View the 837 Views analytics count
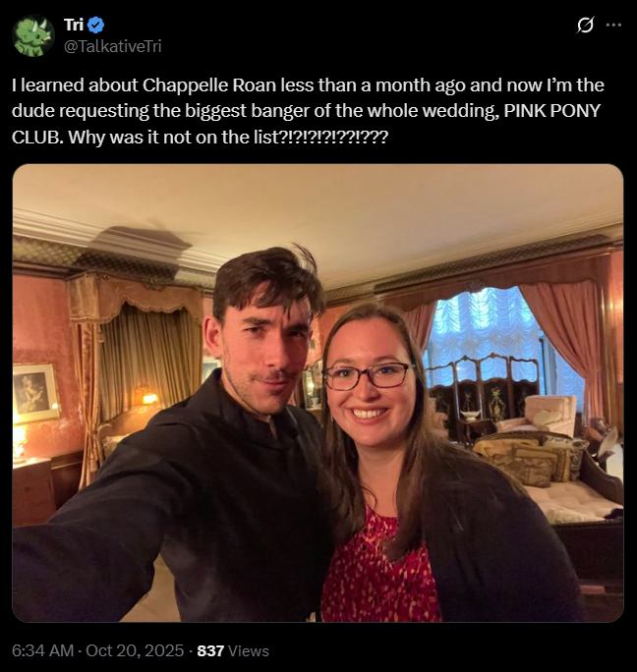Screen dimensions: 637x672 233,650
